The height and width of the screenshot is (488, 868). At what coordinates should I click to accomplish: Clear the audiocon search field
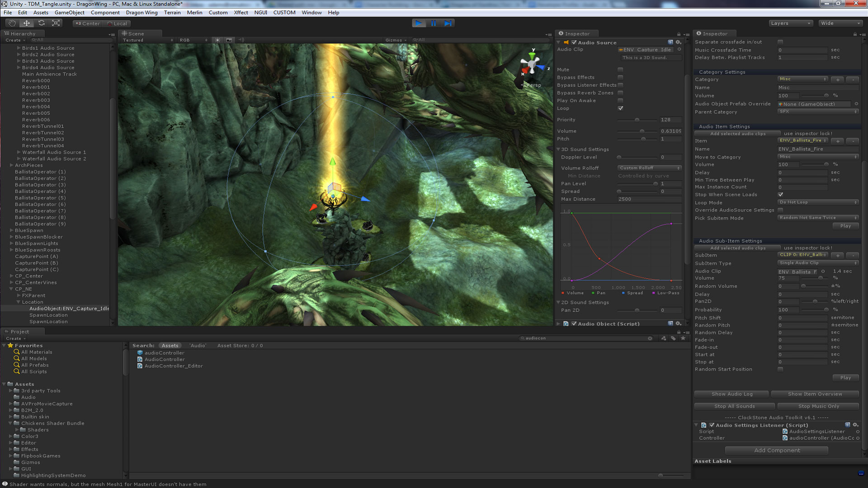[x=650, y=338]
